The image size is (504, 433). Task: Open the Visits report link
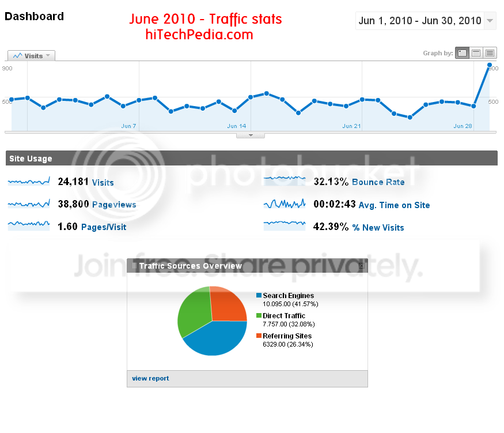click(103, 182)
